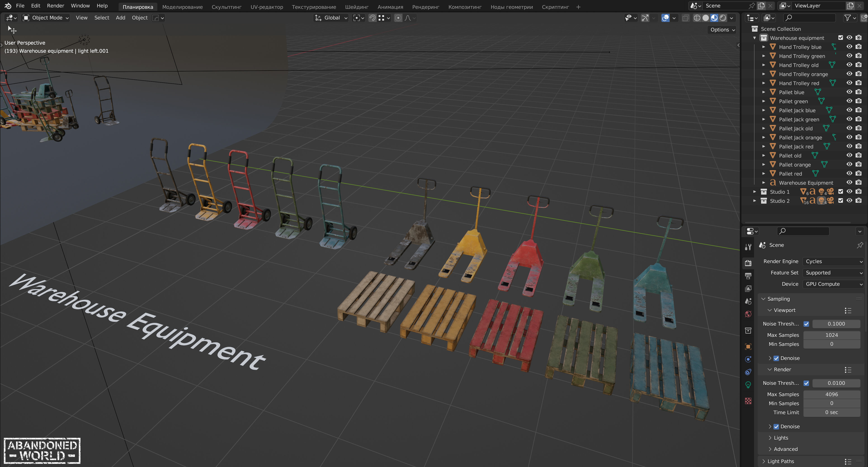The image size is (868, 467).
Task: Disable Viewport Noise Threshold checkbox
Action: pos(806,324)
